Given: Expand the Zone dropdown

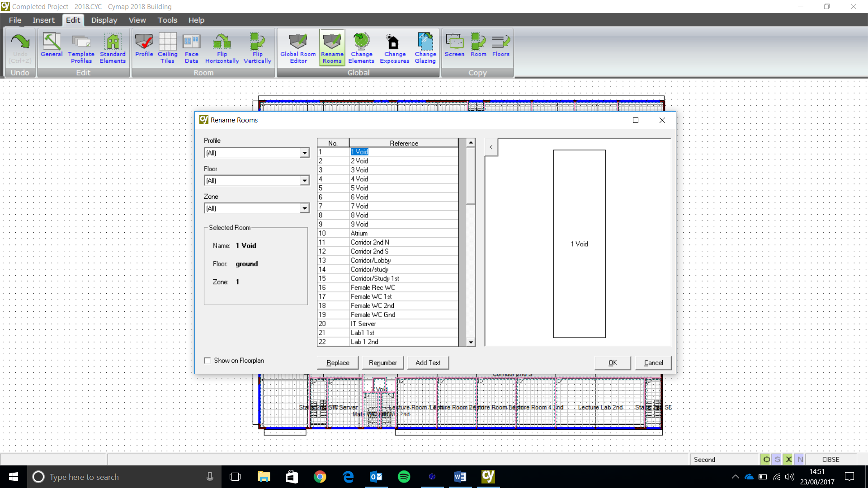Looking at the screenshot, I should click(305, 208).
